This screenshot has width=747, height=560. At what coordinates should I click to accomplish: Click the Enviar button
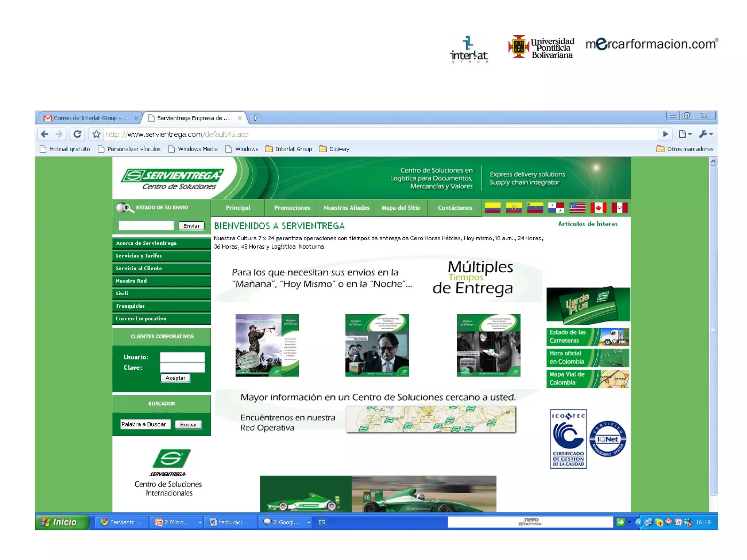(191, 226)
